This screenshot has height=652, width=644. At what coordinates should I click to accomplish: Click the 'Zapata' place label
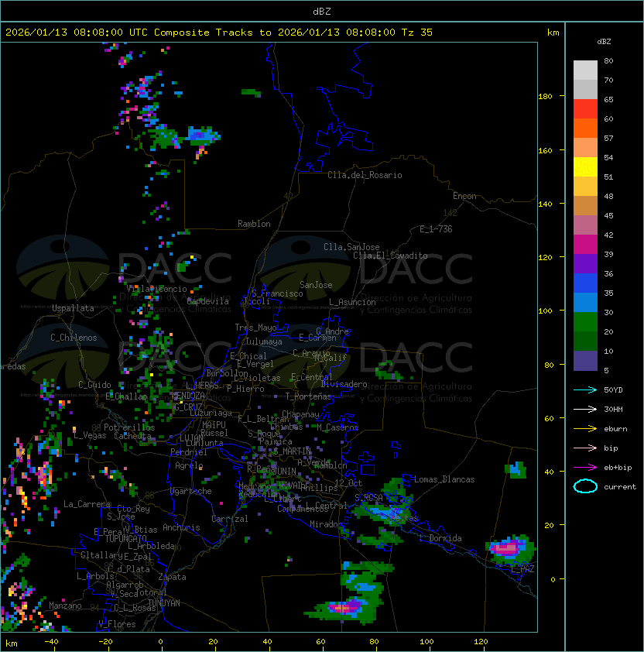pos(172,577)
